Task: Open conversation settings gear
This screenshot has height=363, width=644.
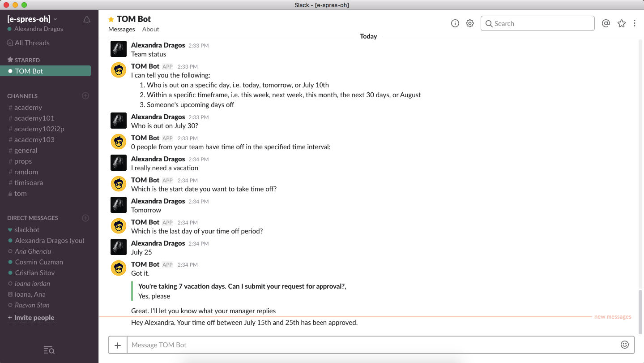Action: click(470, 24)
